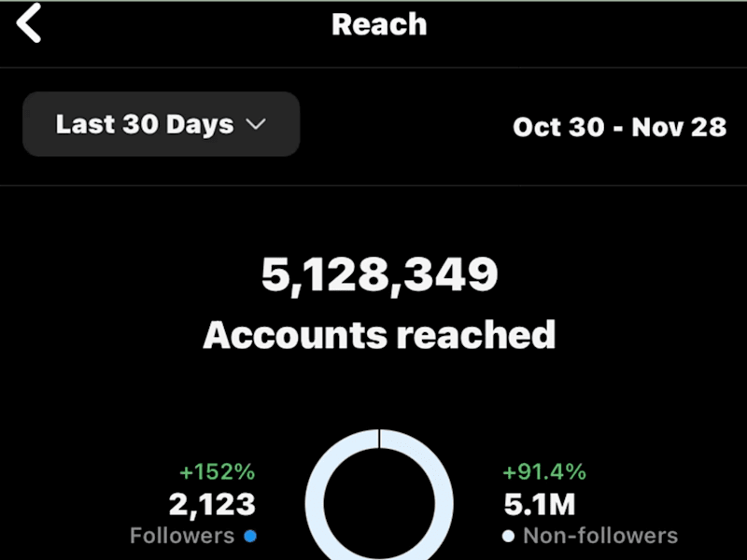This screenshot has width=747, height=560.
Task: Select the Oct 30 - Nov 28 date range
Action: point(619,127)
